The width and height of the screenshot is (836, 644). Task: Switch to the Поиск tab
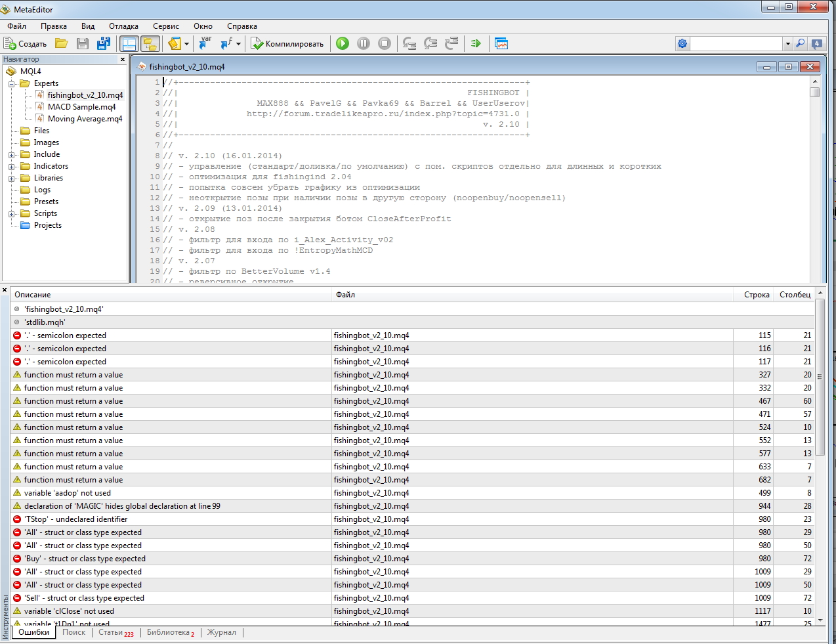tap(74, 632)
